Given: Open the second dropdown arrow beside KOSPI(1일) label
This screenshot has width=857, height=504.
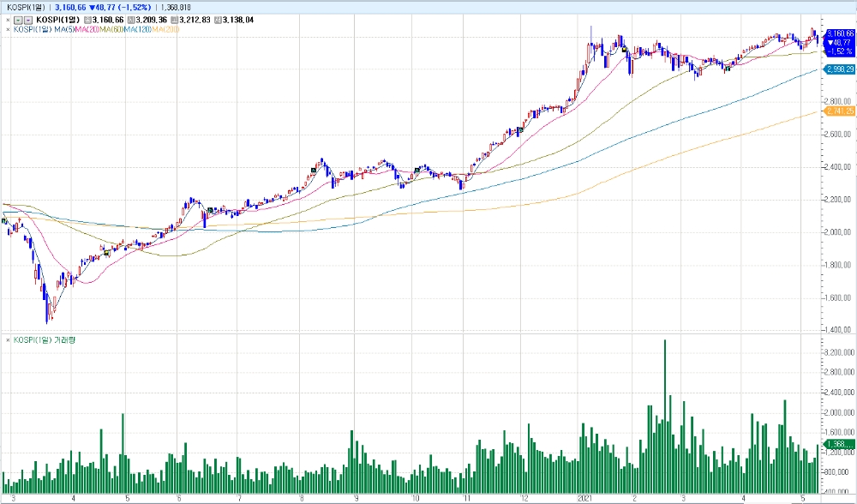Looking at the screenshot, I should (x=29, y=20).
